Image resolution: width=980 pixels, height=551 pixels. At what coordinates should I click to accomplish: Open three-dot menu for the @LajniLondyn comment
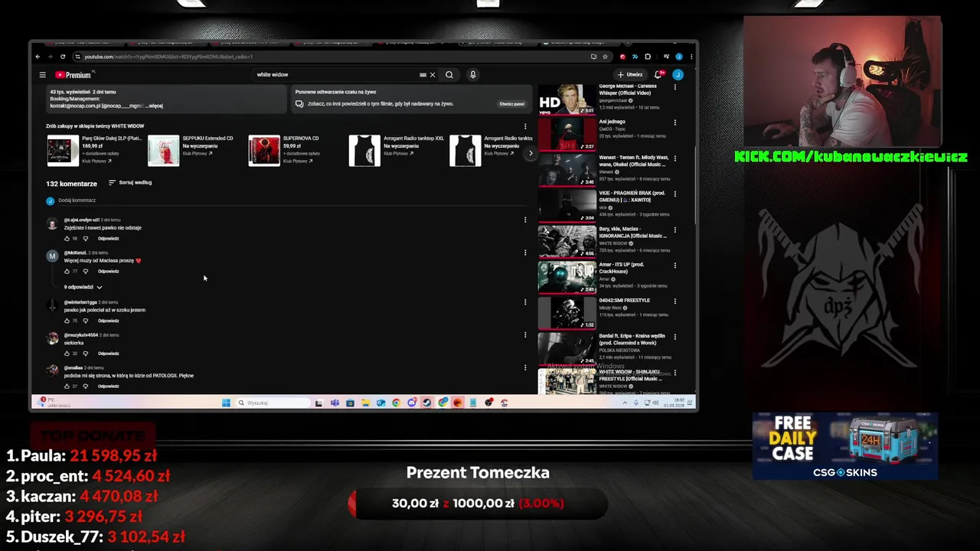[525, 220]
